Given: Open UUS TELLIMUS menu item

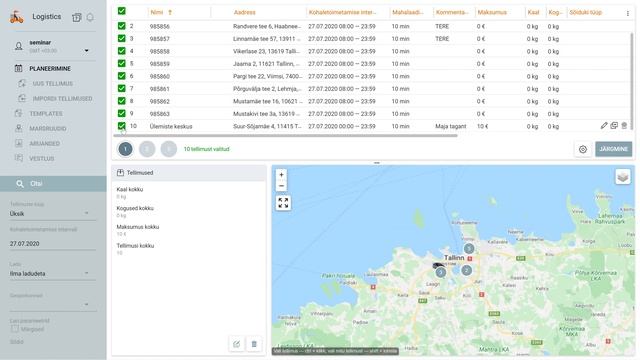Looking at the screenshot, I should coord(53,84).
